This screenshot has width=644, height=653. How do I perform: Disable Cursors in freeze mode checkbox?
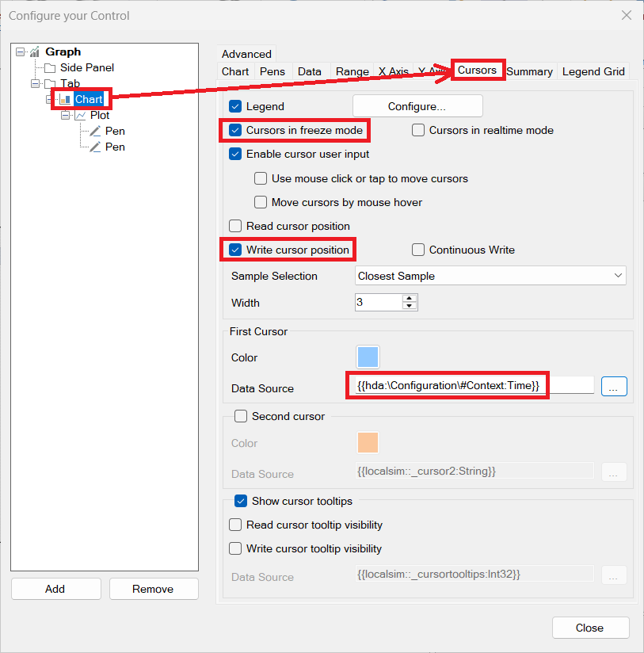point(235,130)
